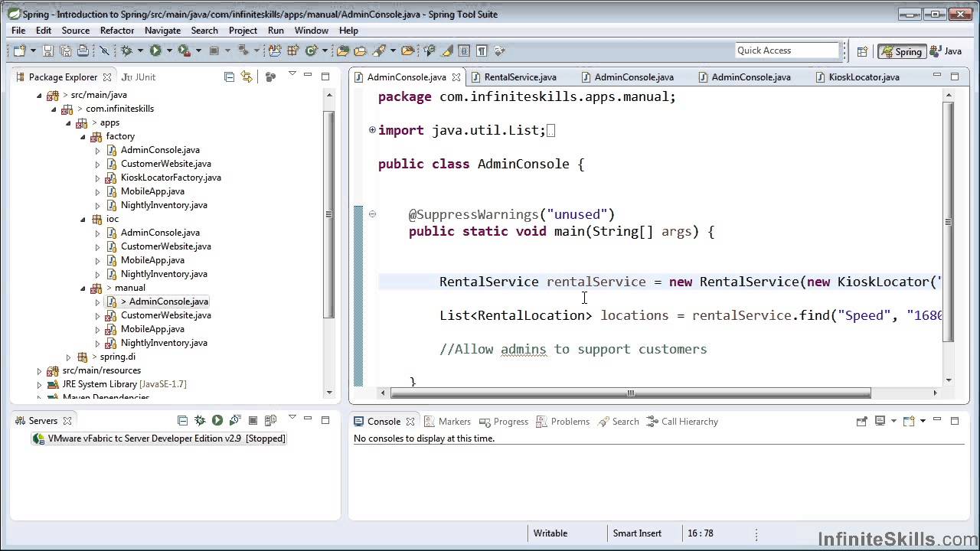Switch to the JUnit view tab
Viewport: 980px width, 551px height.
click(138, 77)
